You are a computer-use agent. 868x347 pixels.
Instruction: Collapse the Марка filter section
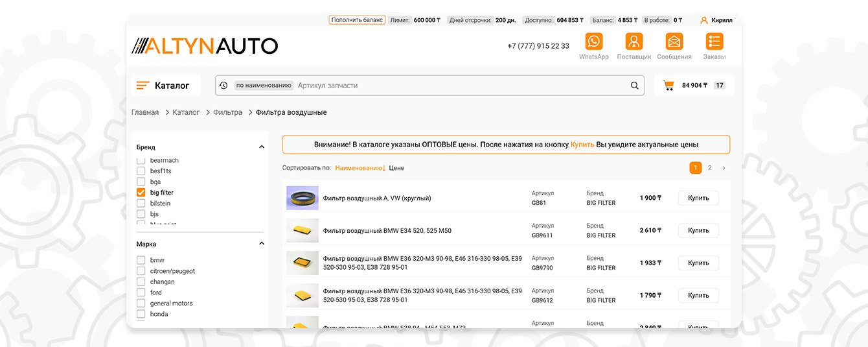(262, 244)
